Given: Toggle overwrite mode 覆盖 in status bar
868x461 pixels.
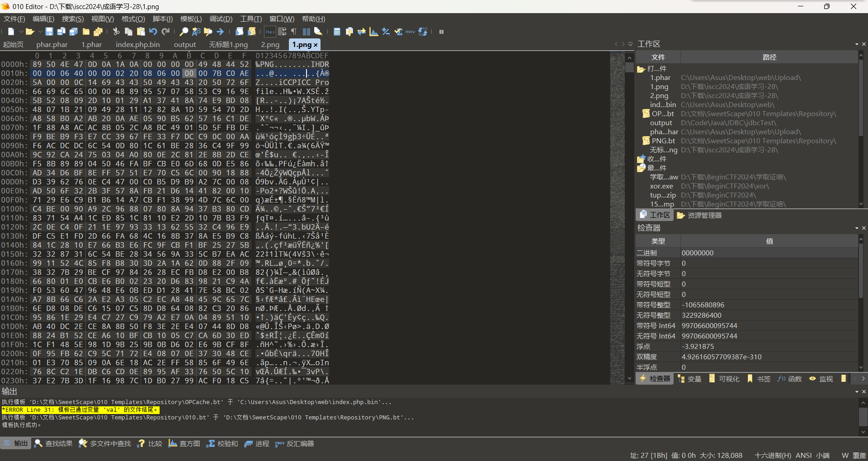Looking at the screenshot, I should point(859,456).
